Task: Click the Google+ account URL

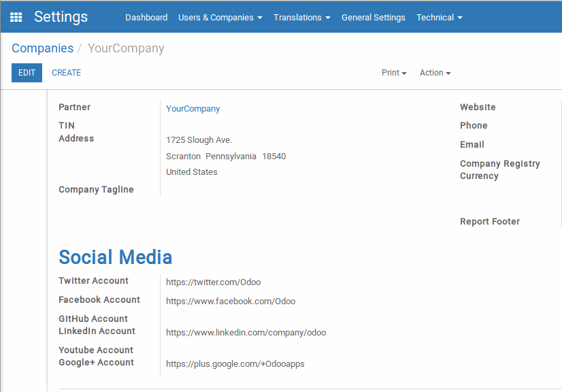Action: [235, 363]
